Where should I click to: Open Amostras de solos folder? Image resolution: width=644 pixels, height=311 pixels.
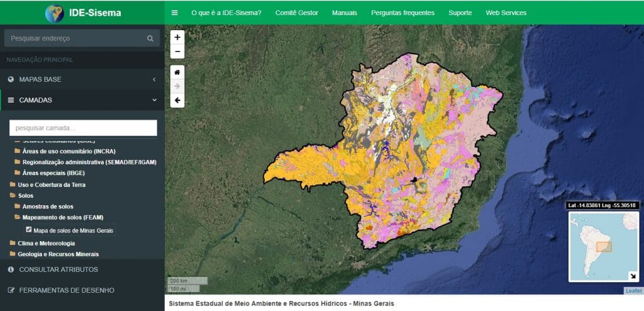(x=48, y=206)
